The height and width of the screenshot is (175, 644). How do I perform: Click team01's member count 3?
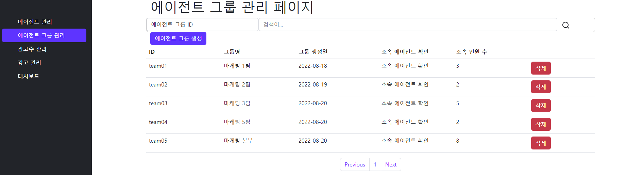pos(458,66)
